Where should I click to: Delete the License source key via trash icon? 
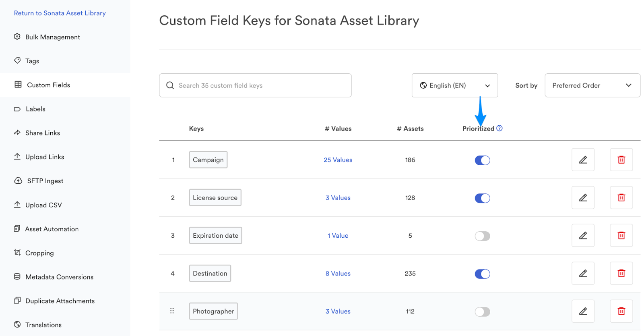tap(621, 198)
